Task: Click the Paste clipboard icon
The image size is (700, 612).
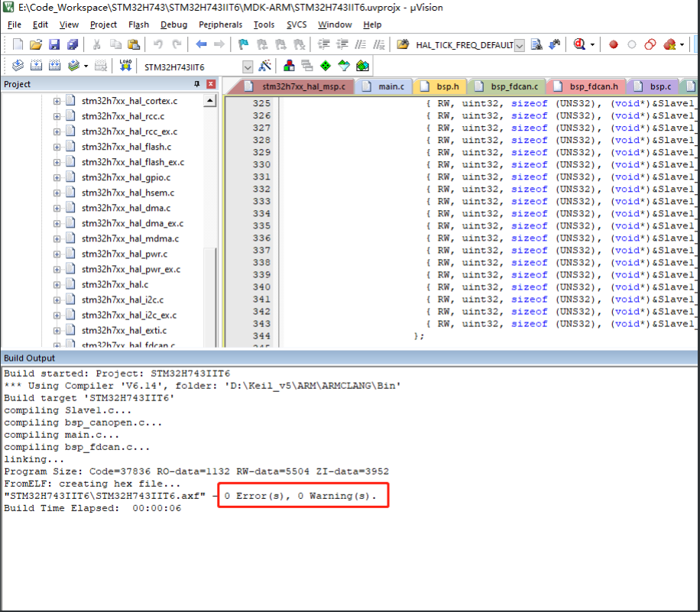Action: click(x=134, y=44)
